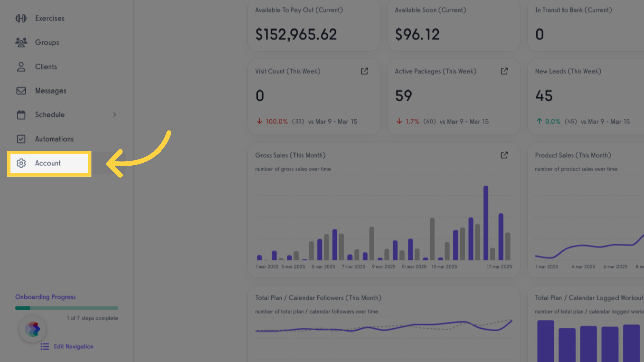The image size is (644, 362).
Task: Open the Automations checkbox icon
Action: tap(21, 139)
